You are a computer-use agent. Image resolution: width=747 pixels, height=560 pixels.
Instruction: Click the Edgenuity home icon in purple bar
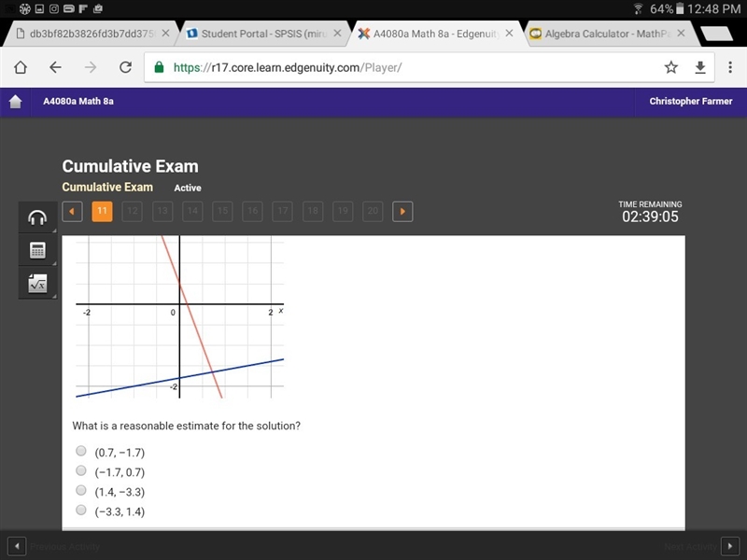[15, 102]
